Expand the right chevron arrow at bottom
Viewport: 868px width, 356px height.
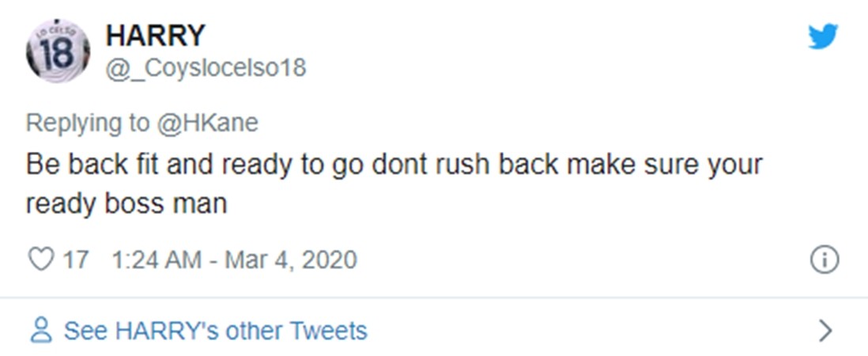point(825,330)
